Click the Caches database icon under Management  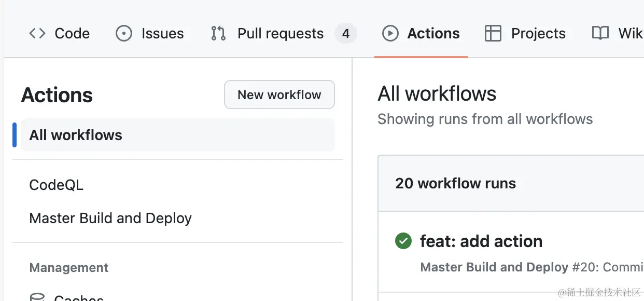coord(37,298)
